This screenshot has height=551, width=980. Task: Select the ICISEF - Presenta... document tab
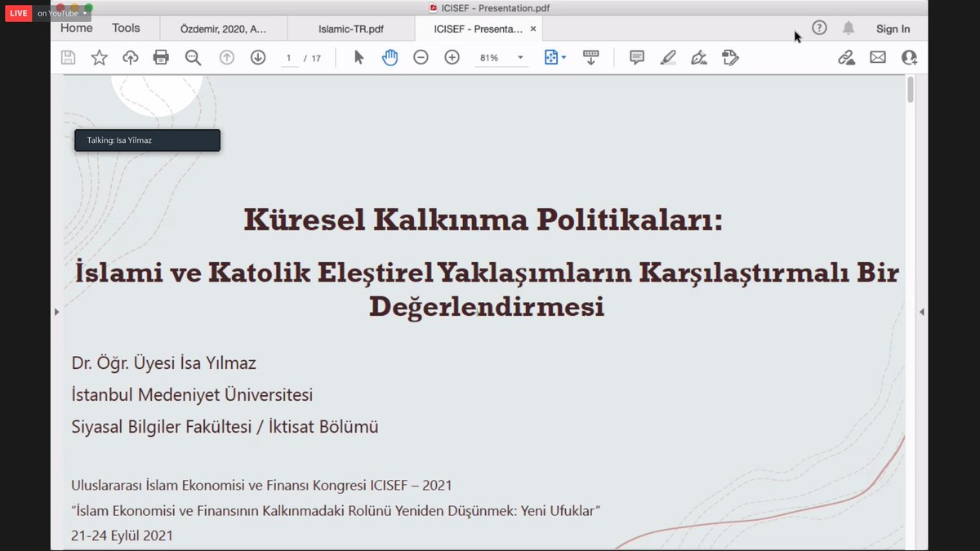[479, 29]
